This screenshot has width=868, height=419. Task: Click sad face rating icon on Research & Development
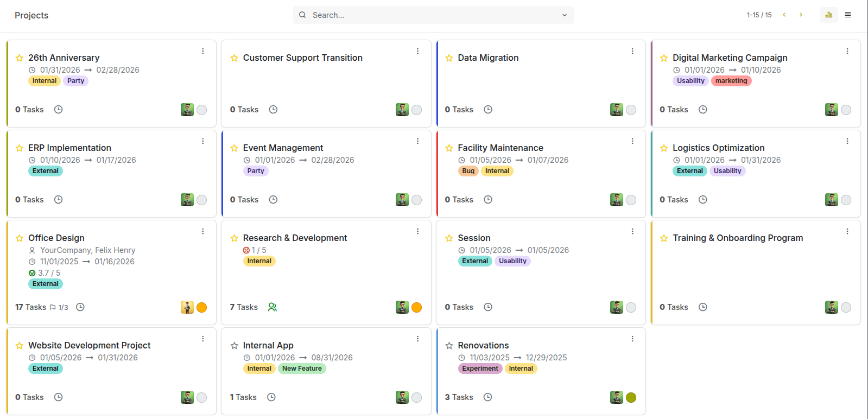pyautogui.click(x=246, y=250)
